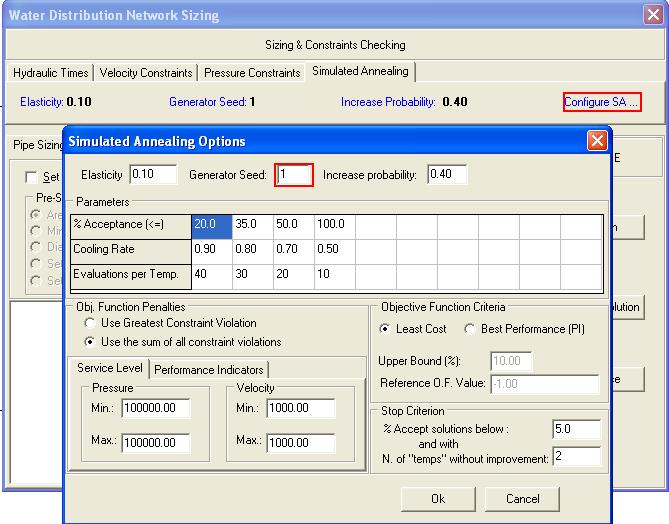Edit the Pressure Max. field
This screenshot has height=524, width=669.
156,443
